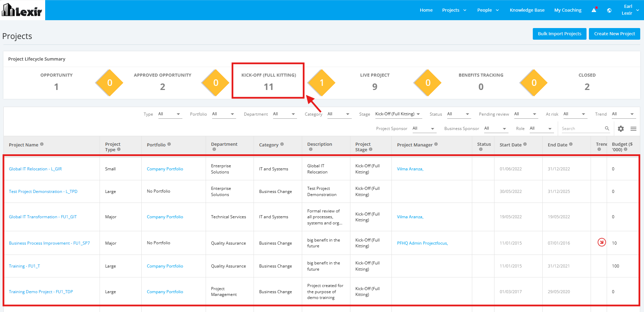Click Bulk Import Projects button
Image resolution: width=644 pixels, height=312 pixels.
[x=559, y=34]
